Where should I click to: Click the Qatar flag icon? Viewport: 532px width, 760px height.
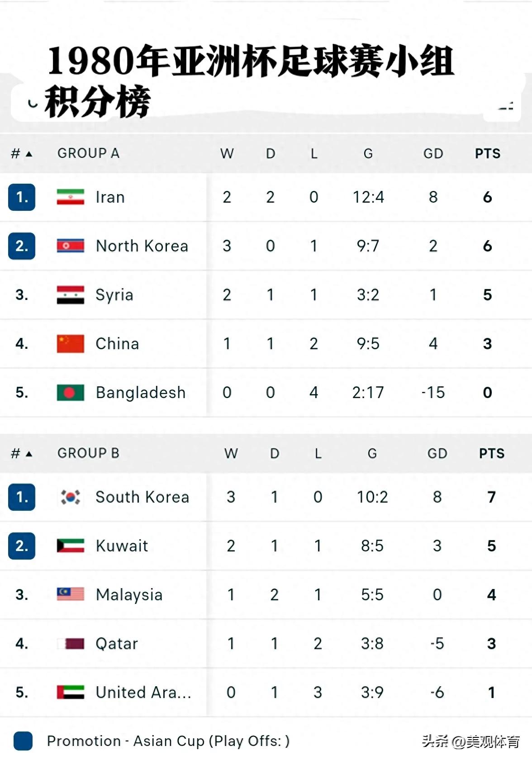71,643
